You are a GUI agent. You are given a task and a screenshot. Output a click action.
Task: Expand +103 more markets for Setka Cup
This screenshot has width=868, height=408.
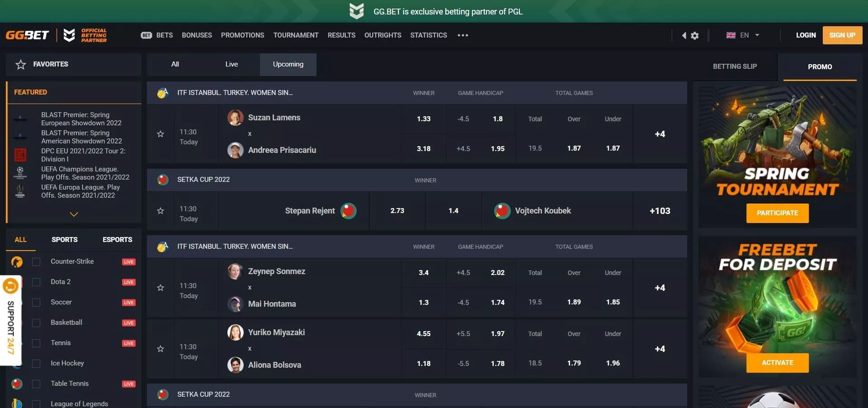(x=660, y=211)
